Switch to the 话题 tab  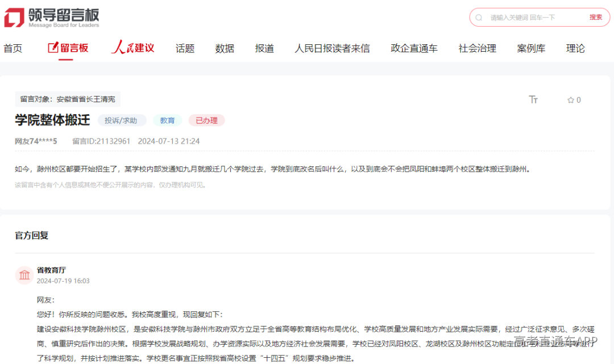185,49
